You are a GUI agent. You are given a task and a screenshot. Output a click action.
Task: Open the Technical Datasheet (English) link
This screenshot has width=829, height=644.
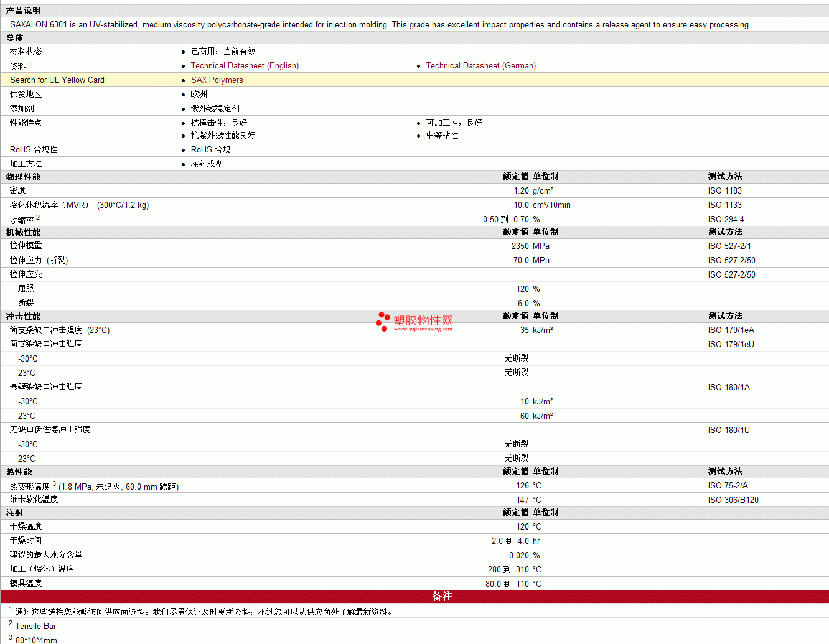pos(245,66)
